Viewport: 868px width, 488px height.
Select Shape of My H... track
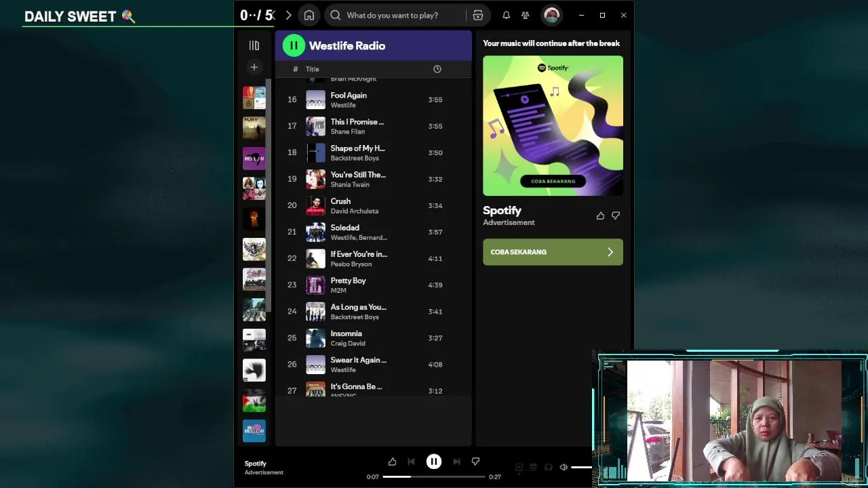click(x=373, y=152)
